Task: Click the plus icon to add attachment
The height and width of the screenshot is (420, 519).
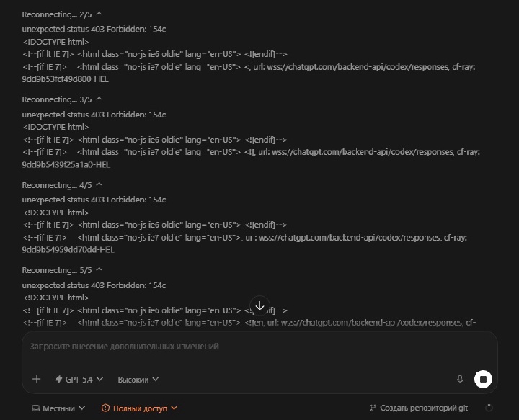Action: tap(37, 379)
